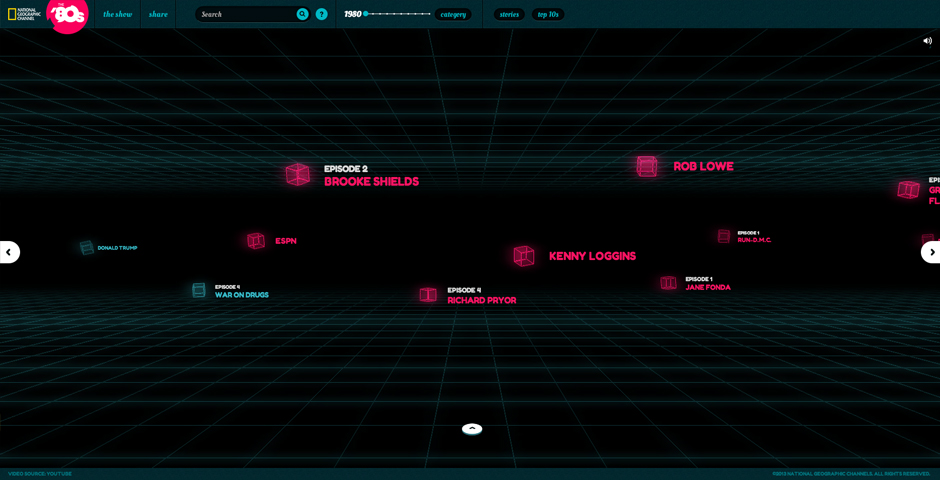
Task: Click the Video Source: YouTube footer text
Action: 40,474
